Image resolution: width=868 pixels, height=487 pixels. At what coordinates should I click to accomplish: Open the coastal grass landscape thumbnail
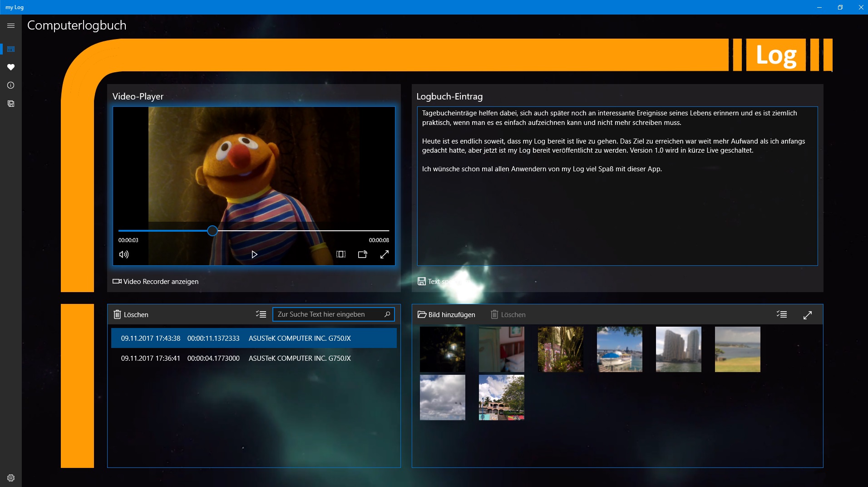tap(738, 349)
